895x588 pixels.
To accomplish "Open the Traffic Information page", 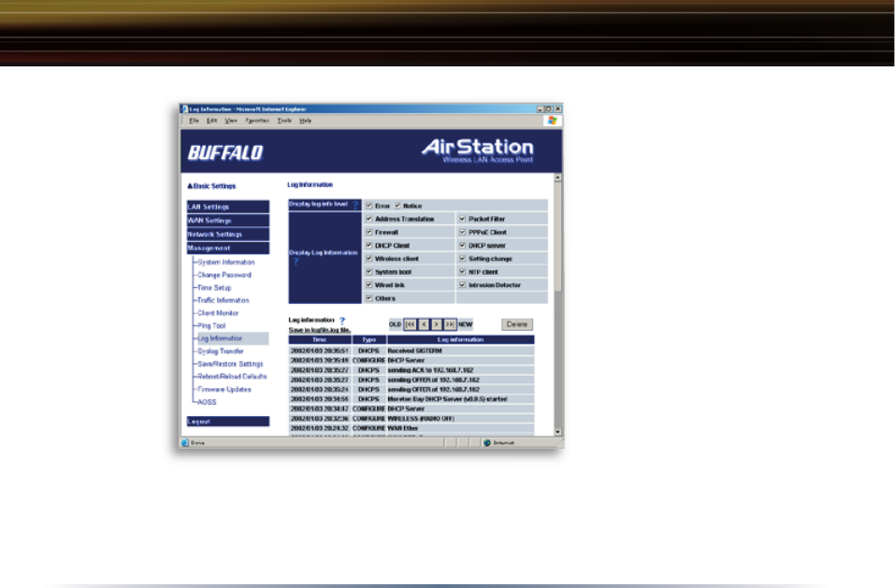I will pyautogui.click(x=224, y=301).
